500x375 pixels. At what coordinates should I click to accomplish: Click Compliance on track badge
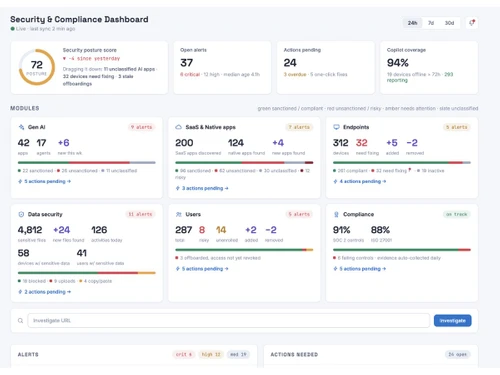click(457, 214)
